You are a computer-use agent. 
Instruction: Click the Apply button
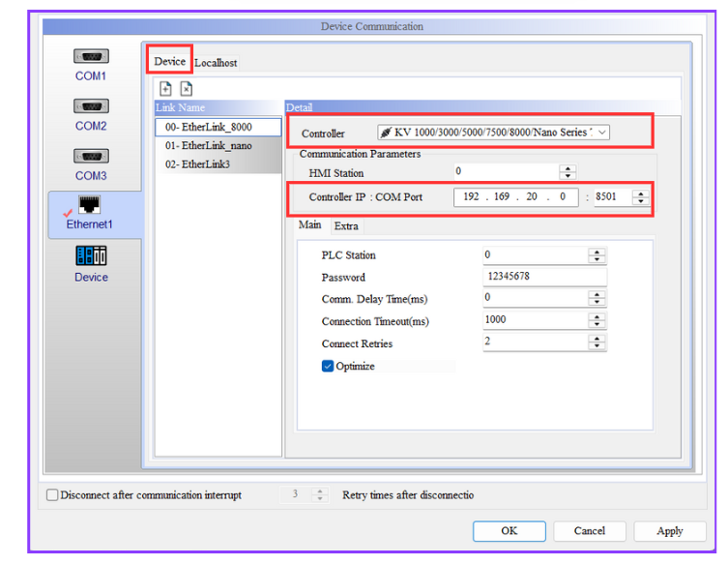click(x=669, y=531)
